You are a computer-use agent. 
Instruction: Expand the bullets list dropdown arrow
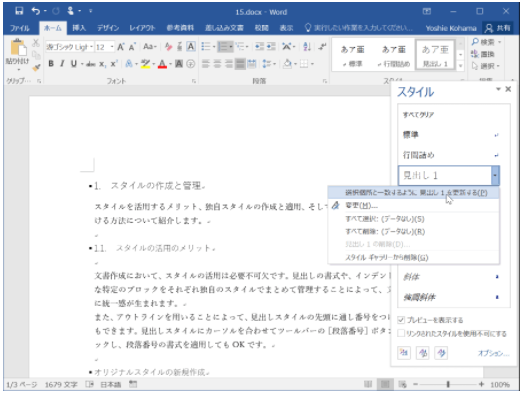[214, 47]
